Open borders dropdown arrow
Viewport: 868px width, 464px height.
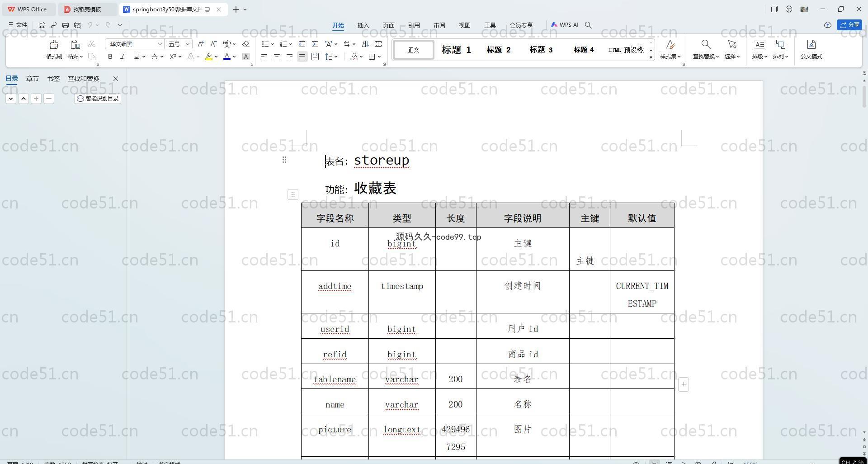(x=379, y=57)
